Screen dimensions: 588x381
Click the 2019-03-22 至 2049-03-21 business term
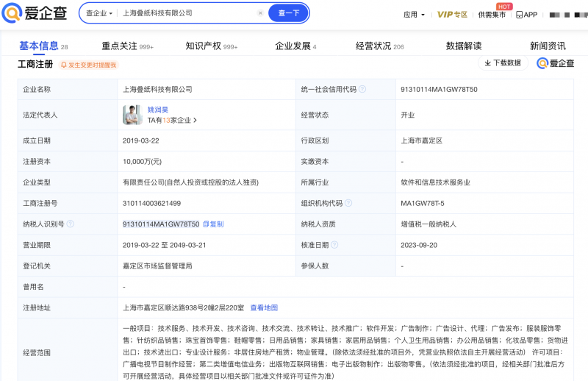coord(164,245)
